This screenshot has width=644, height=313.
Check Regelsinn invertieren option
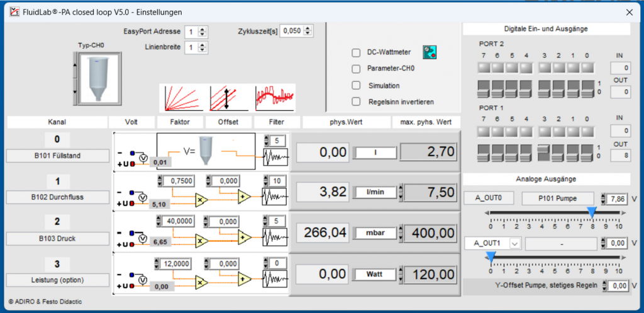point(356,101)
